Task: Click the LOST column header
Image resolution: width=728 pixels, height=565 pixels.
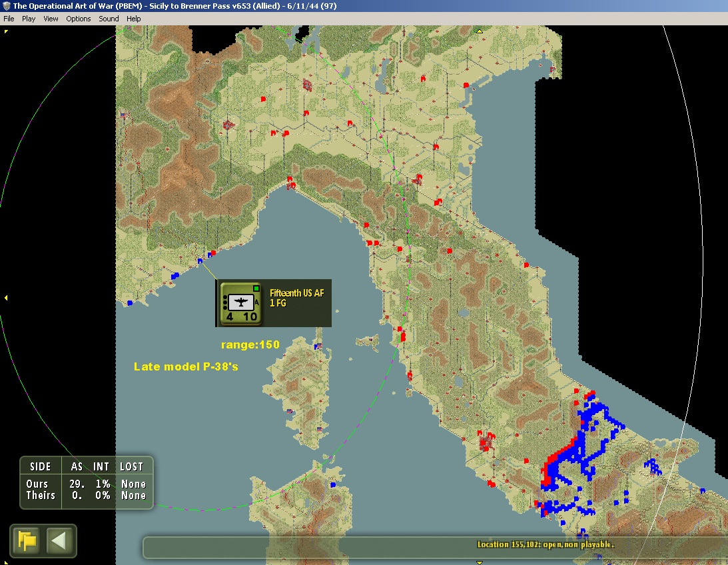Action: tap(131, 466)
